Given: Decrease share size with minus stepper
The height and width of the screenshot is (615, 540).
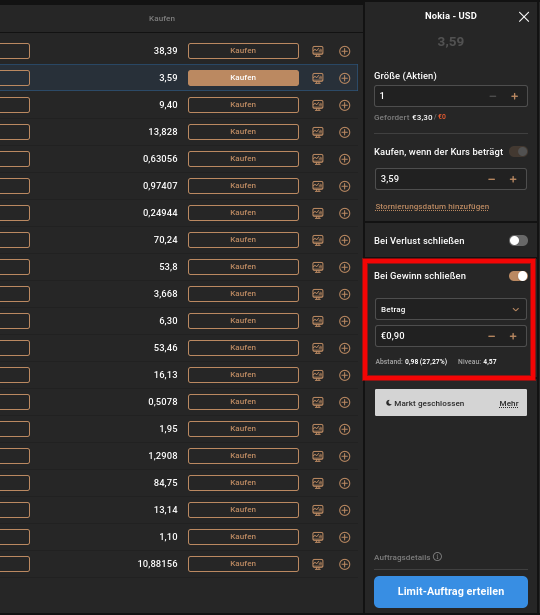Looking at the screenshot, I should [x=493, y=96].
